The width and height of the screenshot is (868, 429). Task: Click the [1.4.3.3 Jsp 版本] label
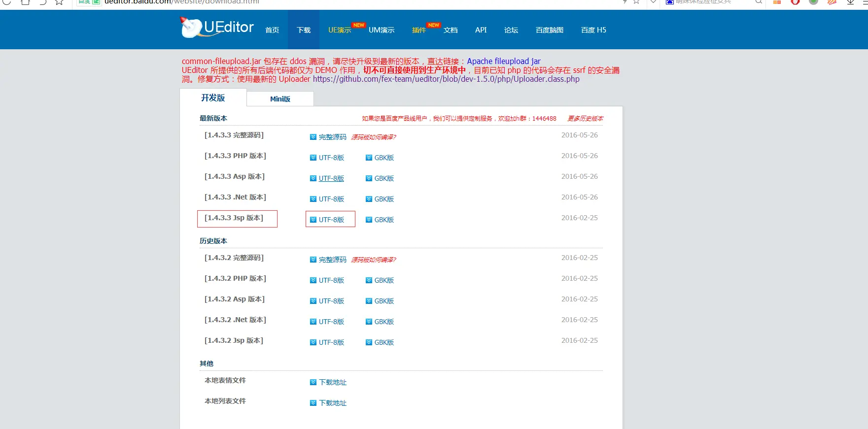coord(234,218)
